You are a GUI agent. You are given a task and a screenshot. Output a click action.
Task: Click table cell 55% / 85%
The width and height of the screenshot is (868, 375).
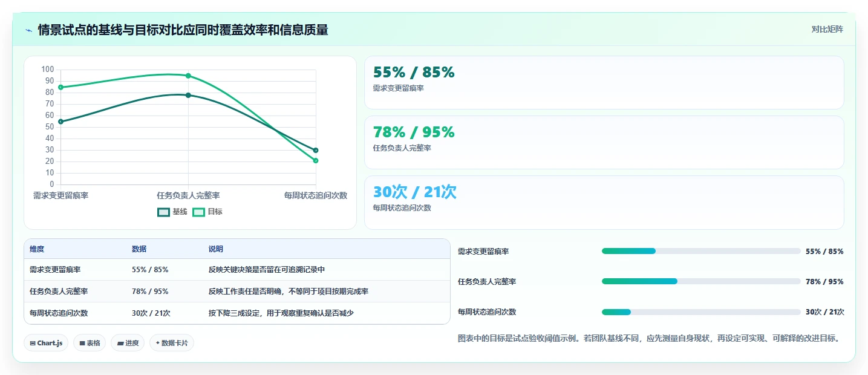pos(150,270)
